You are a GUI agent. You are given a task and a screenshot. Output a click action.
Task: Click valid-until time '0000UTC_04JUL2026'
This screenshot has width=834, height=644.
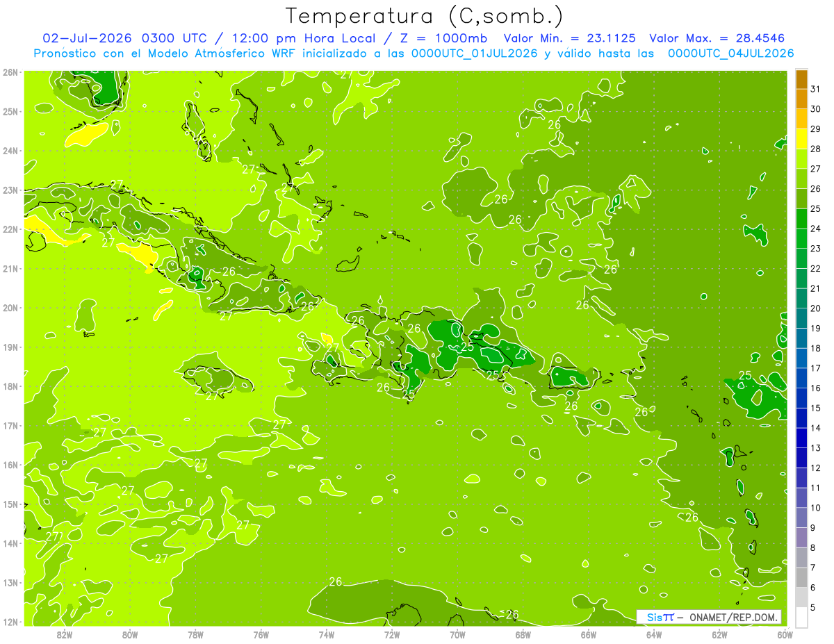730,53
